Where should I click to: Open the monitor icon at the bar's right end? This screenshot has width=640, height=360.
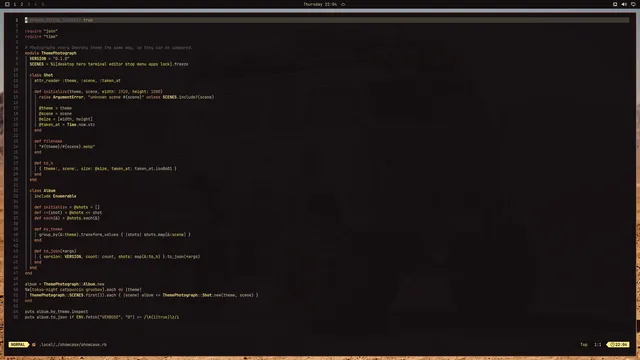[x=633, y=4]
